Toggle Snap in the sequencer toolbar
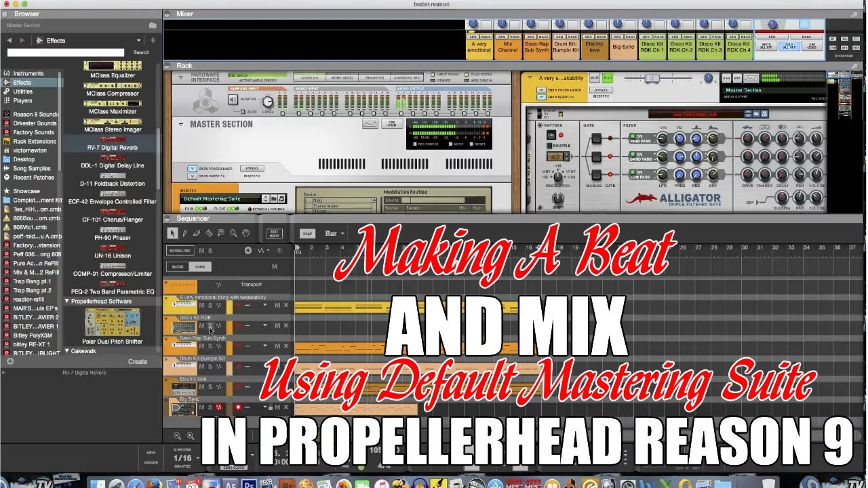Image resolution: width=868 pixels, height=488 pixels. [307, 233]
